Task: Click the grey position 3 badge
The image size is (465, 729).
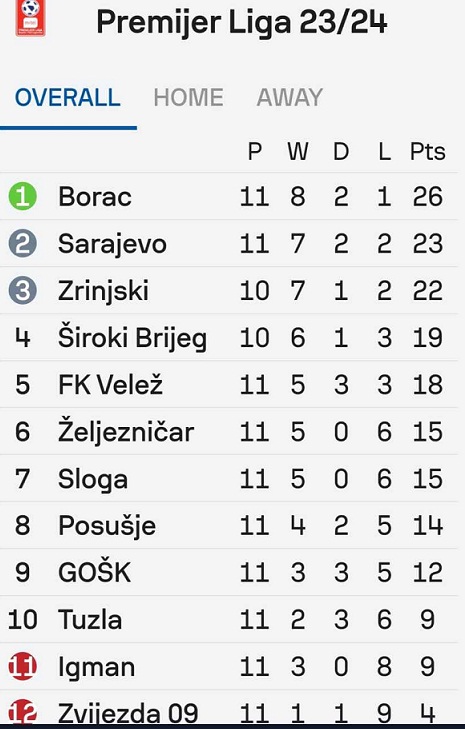Action: tap(22, 290)
